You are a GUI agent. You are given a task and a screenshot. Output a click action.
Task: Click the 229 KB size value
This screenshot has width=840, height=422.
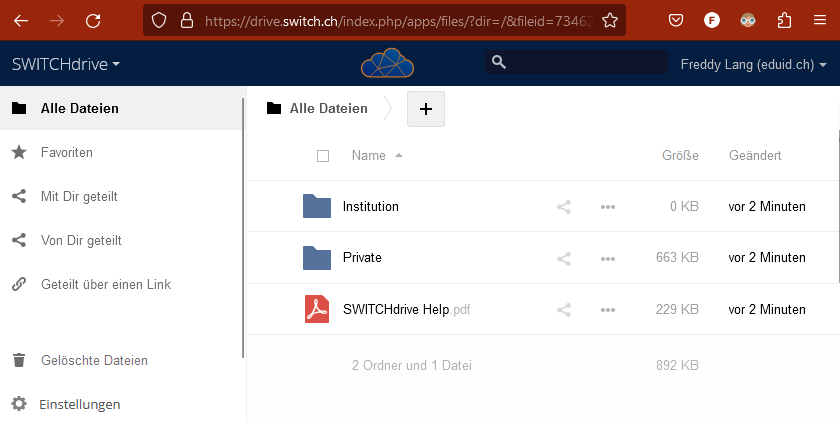677,309
